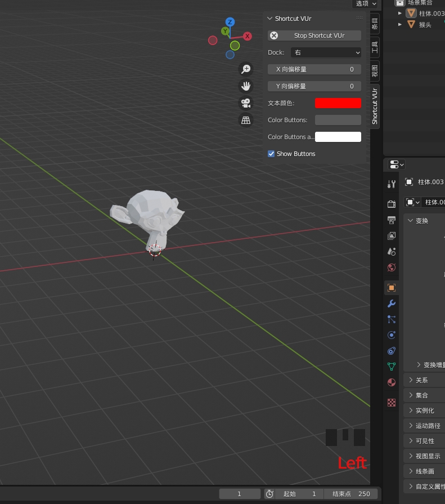Switch to the 条目 sidebar tab

point(375,24)
